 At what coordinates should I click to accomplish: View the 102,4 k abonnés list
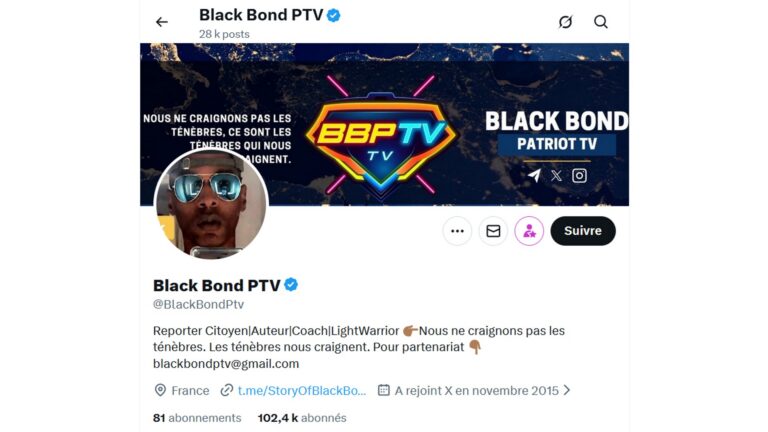(x=302, y=418)
